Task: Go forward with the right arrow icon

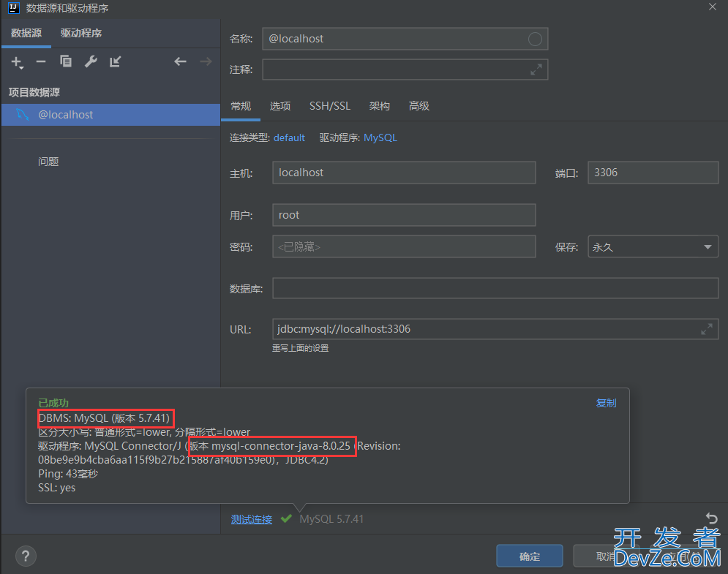Action: 206,61
